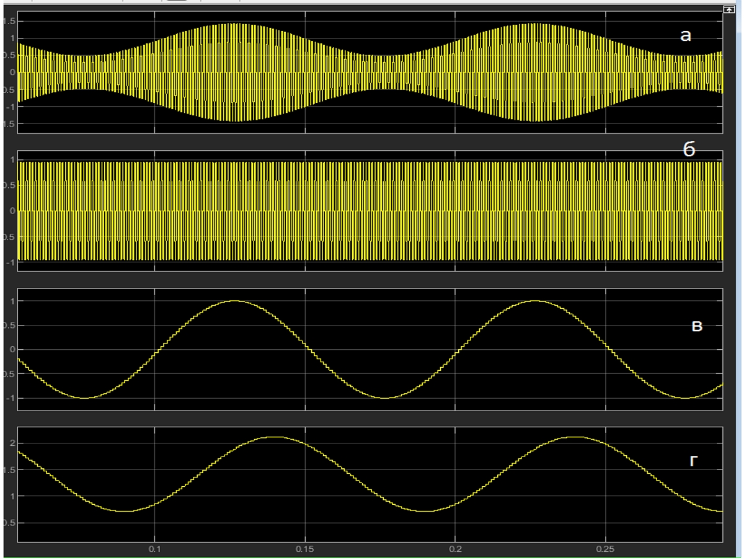Click the 0.25 tick label on the time axis

605,549
